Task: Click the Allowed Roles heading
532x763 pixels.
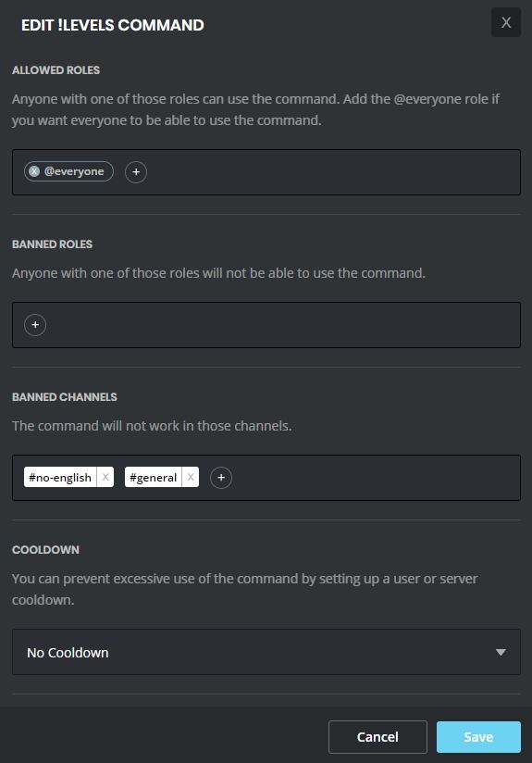Action: tap(56, 70)
